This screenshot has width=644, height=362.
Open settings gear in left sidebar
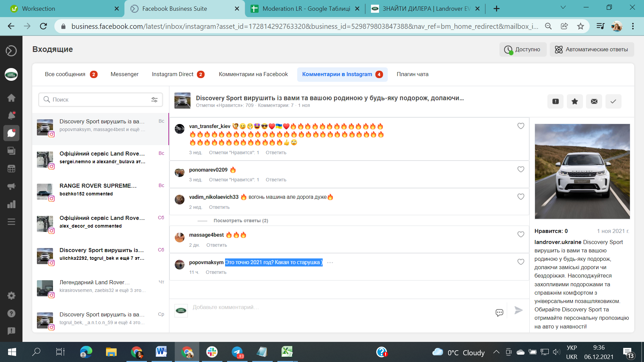11,296
